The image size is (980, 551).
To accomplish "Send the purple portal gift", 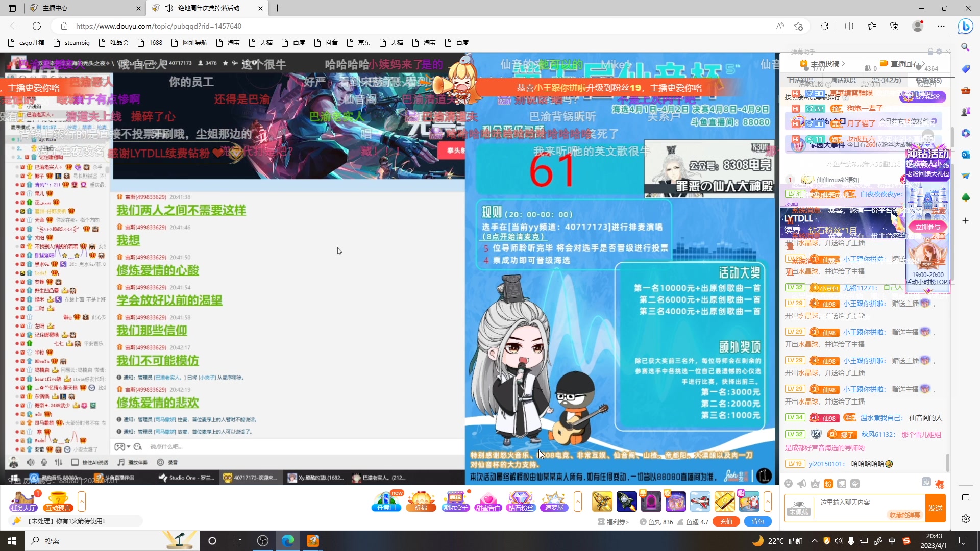I will 651,502.
